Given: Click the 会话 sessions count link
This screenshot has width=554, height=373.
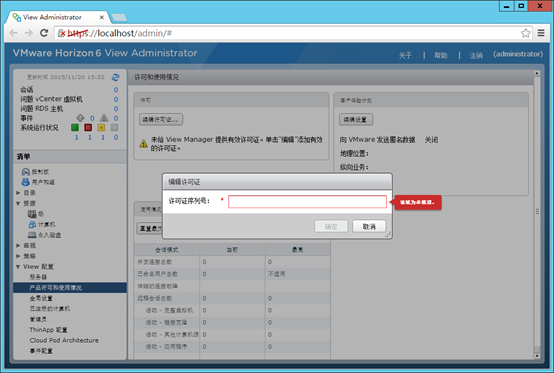Looking at the screenshot, I should pyautogui.click(x=116, y=90).
